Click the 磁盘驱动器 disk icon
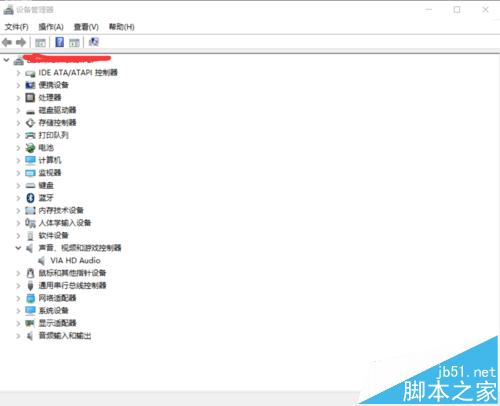The image size is (500, 406). coord(30,111)
